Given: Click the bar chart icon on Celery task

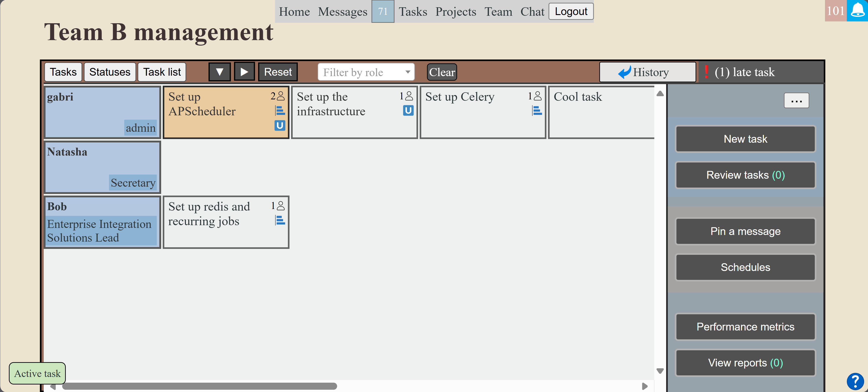Looking at the screenshot, I should tap(537, 110).
